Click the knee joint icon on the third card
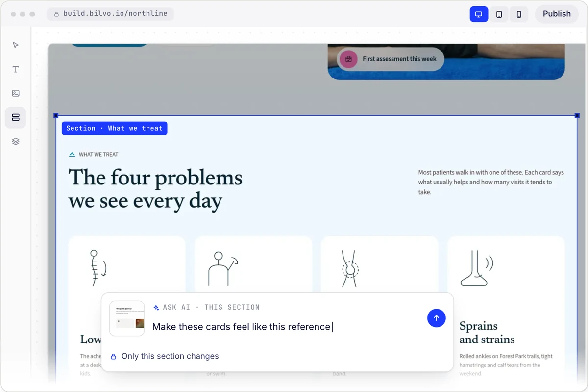Screen dimensions: 588x392 pyautogui.click(x=350, y=268)
